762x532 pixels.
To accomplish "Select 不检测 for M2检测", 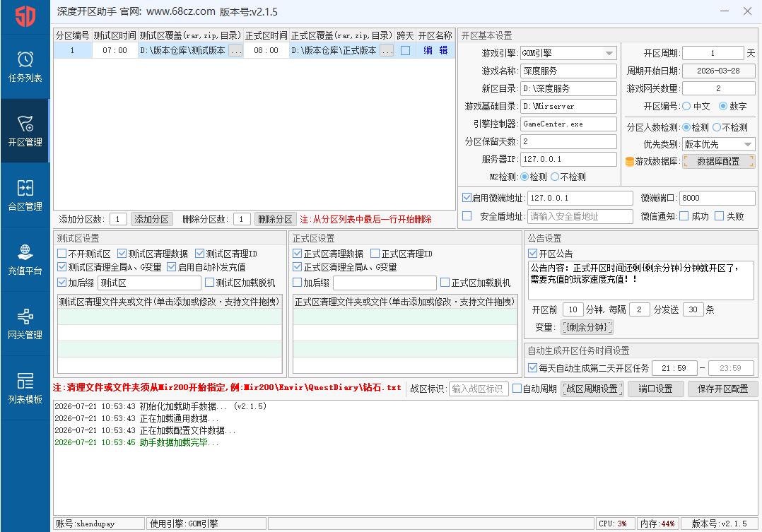I will (555, 177).
